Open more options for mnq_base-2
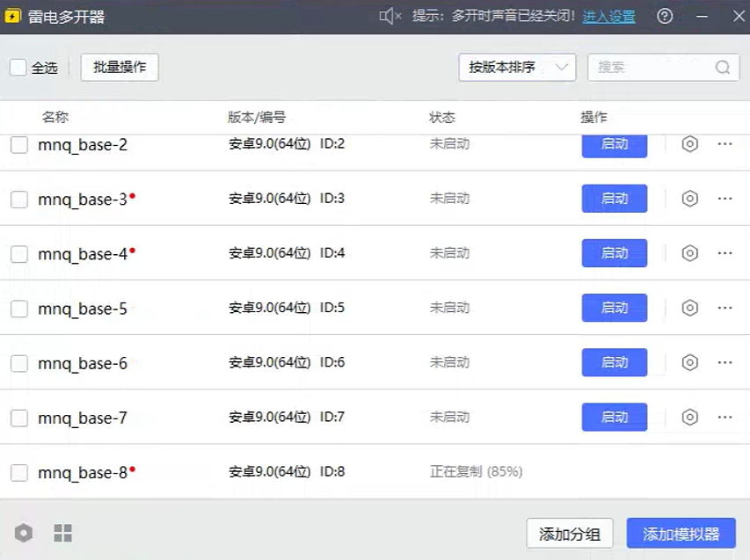Viewport: 750px width, 560px height. pyautogui.click(x=725, y=144)
